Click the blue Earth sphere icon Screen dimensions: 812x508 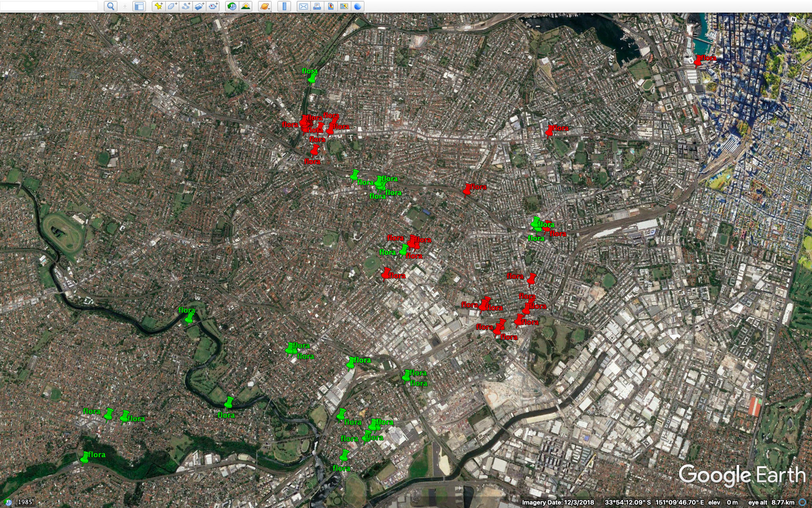[x=358, y=6]
